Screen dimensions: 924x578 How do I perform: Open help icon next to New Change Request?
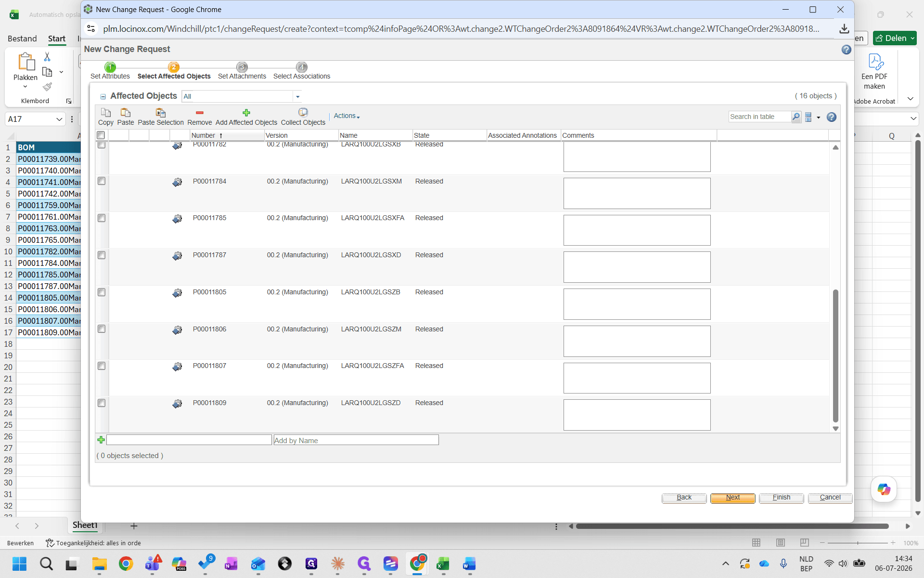847,50
